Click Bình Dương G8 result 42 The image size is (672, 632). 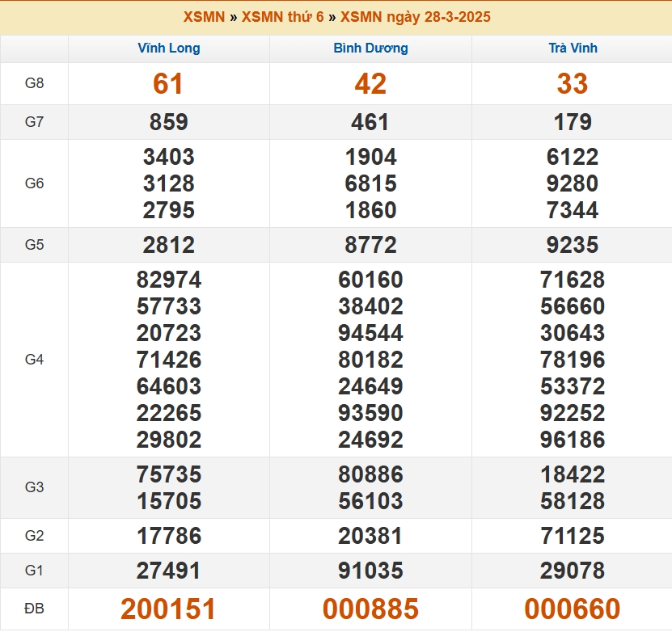(370, 83)
